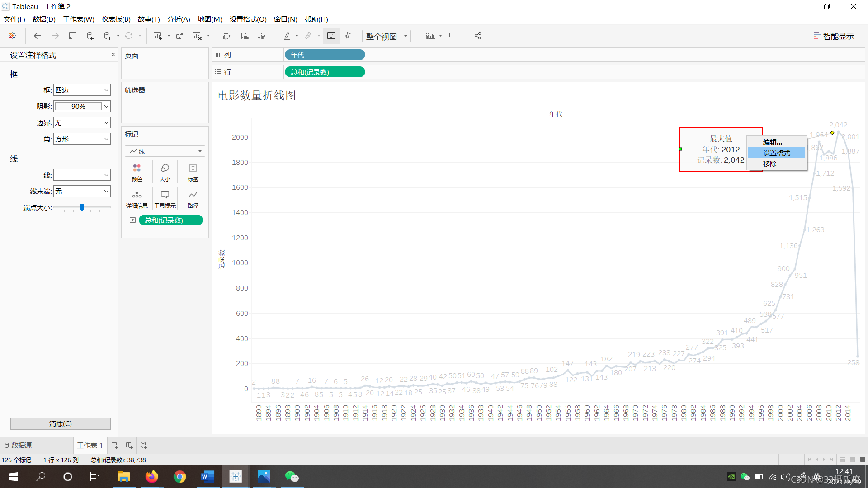Expand the 框 box style dropdown
868x488 pixels.
[x=82, y=90]
